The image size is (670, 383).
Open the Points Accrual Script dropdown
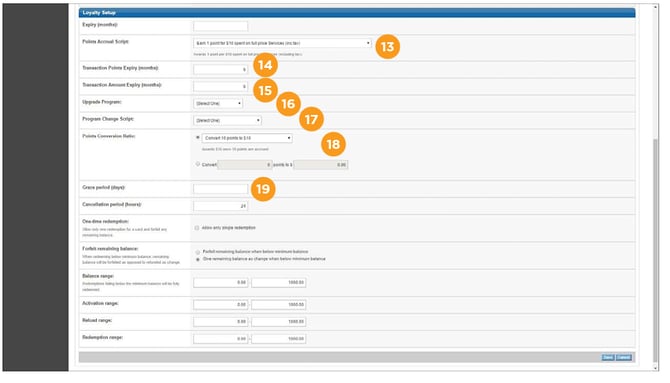282,43
